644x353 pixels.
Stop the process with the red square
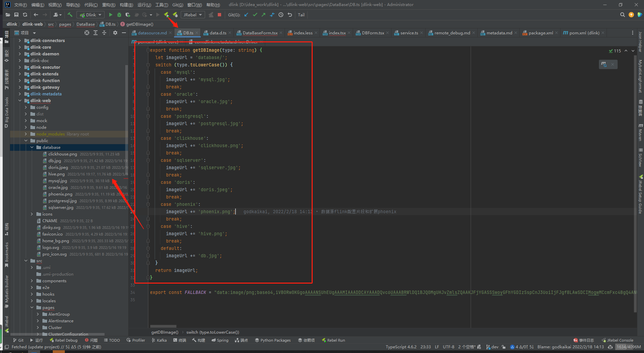pos(219,15)
